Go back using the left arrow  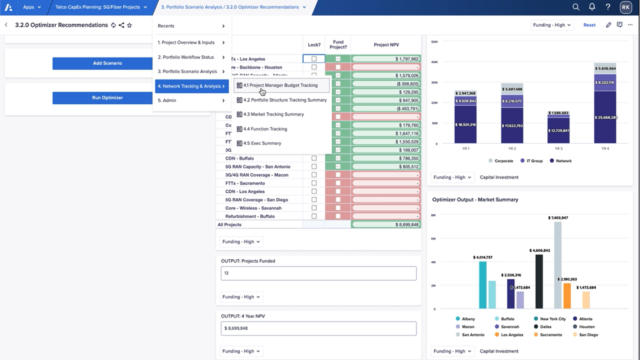6,25
